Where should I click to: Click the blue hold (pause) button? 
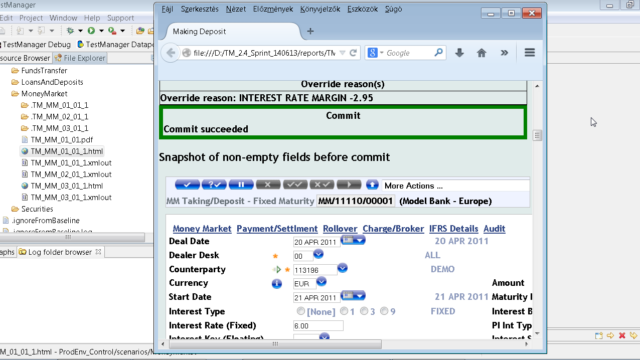coord(241,185)
